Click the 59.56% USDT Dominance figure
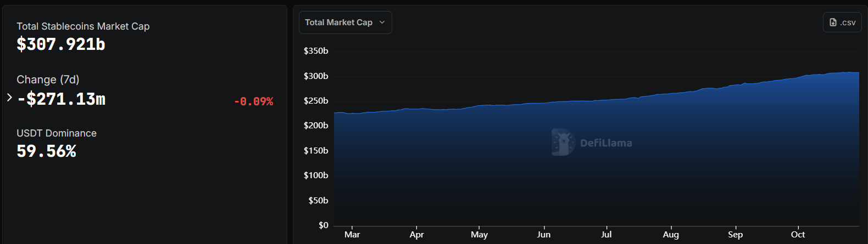Viewport: 868px width, 244px height. coord(47,151)
